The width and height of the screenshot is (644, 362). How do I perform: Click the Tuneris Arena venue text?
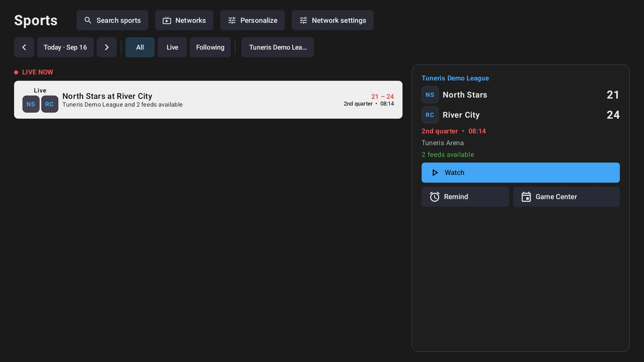[x=443, y=143]
